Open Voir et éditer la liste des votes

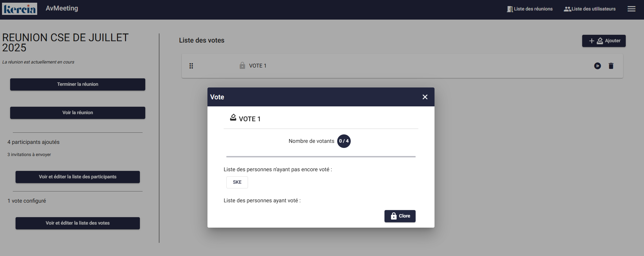77,223
